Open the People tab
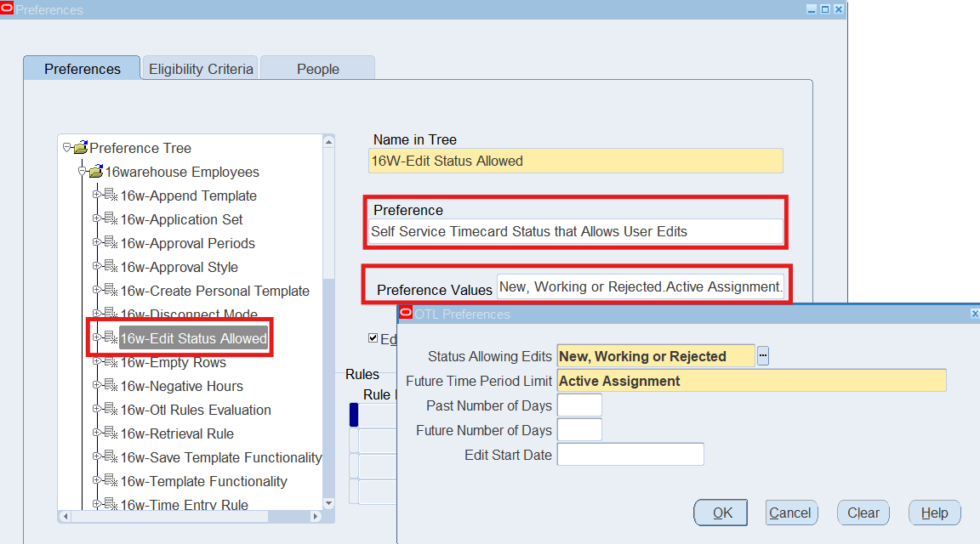 pos(317,69)
